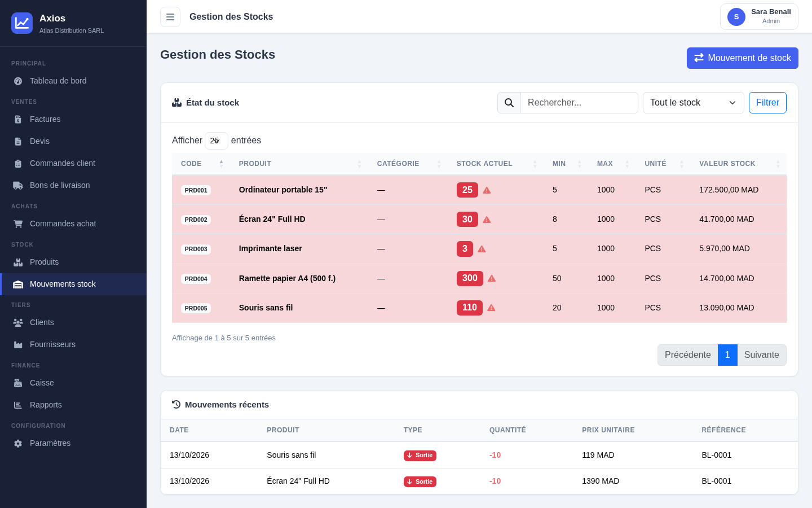812x508 pixels.
Task: Sort by the Valeur stock column
Action: (x=739, y=164)
